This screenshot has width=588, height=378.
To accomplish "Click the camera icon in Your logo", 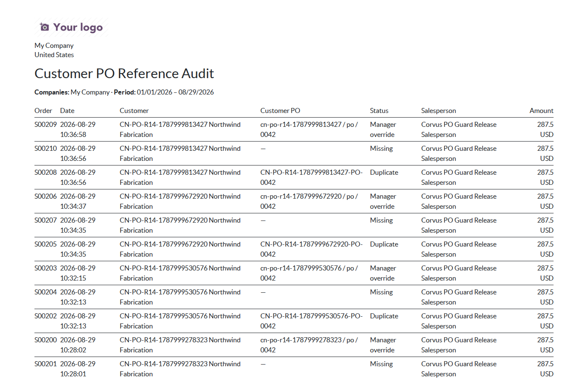I will click(x=44, y=27).
